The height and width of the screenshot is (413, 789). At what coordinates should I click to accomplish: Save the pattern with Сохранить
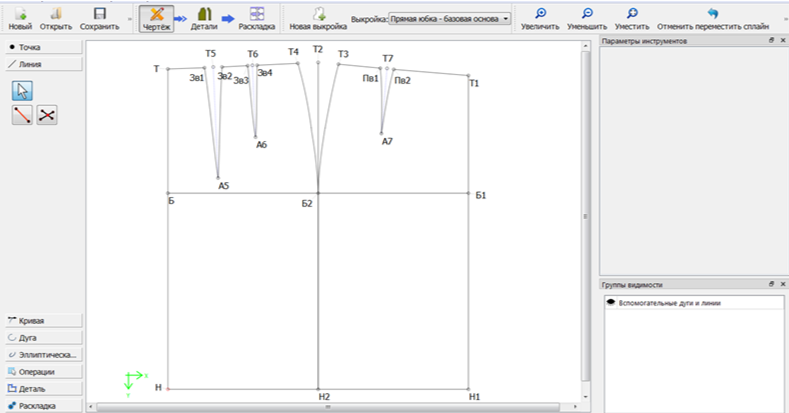tap(100, 19)
